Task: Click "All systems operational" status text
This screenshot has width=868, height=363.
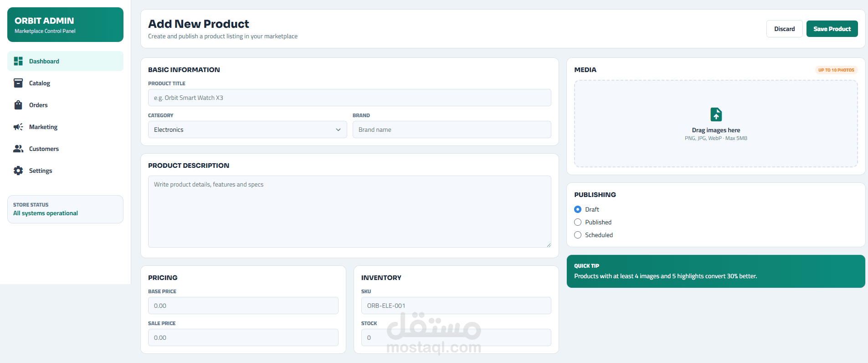Action: click(x=46, y=213)
